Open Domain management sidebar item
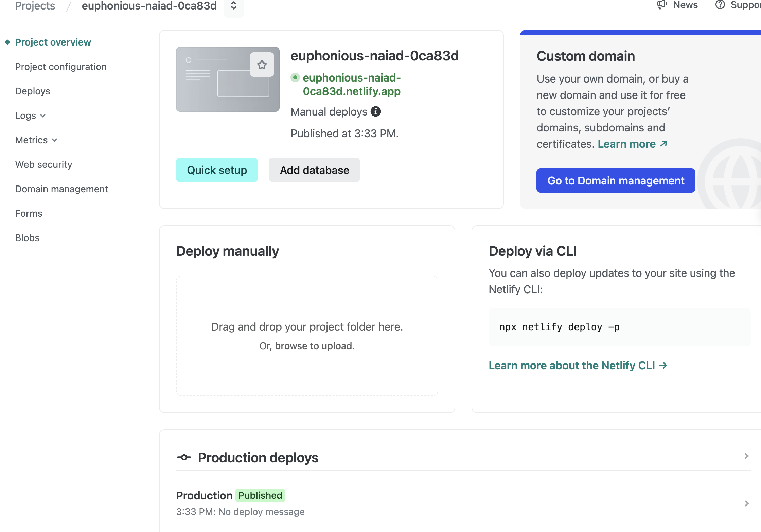 pos(61,189)
